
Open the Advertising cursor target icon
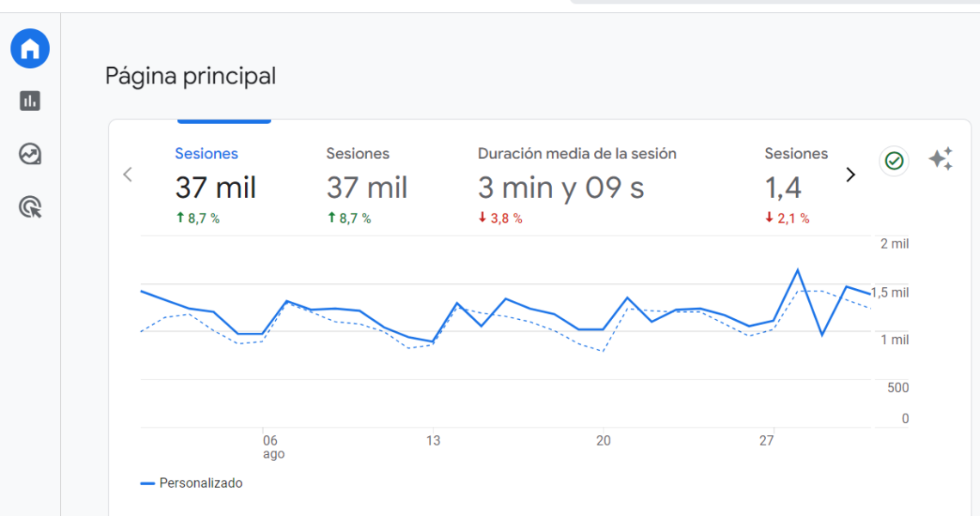point(30,207)
